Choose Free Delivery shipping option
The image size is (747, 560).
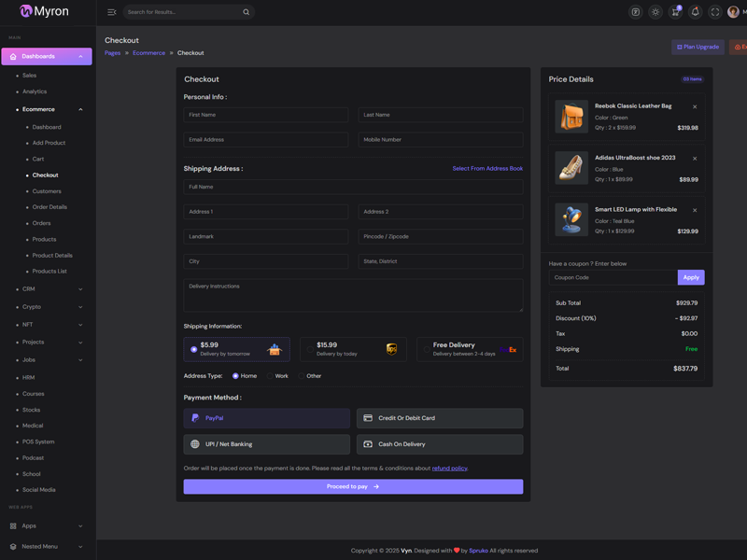tap(427, 350)
